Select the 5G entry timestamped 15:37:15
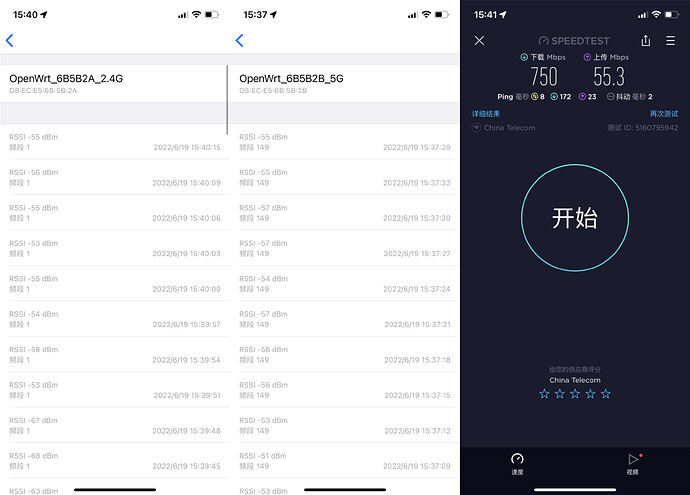Image resolution: width=690 pixels, height=495 pixels. [x=345, y=390]
